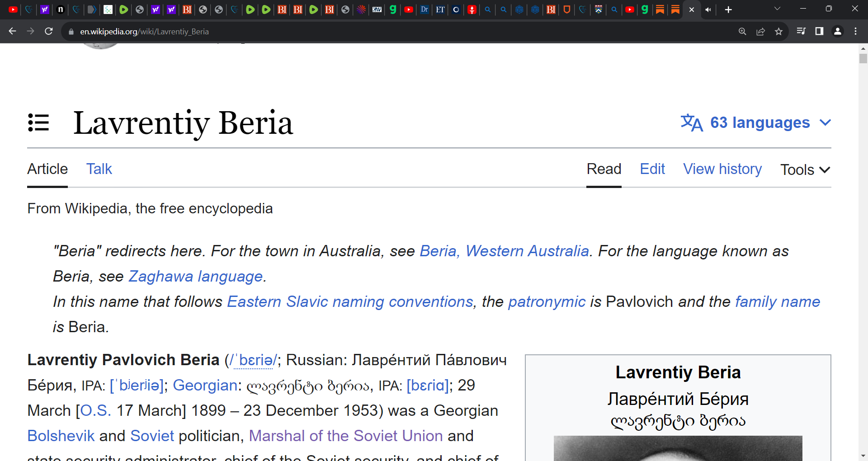868x461 pixels.
Task: Open the View history tab
Action: point(722,169)
